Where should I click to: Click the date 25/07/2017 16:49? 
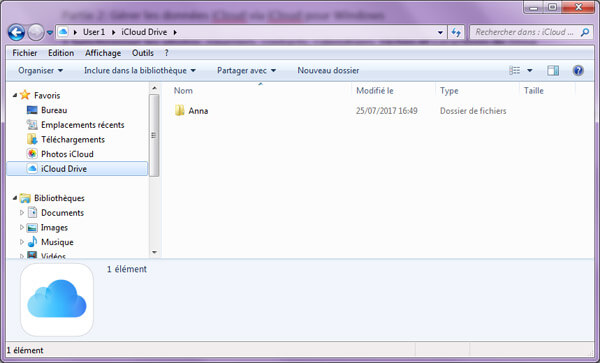386,111
